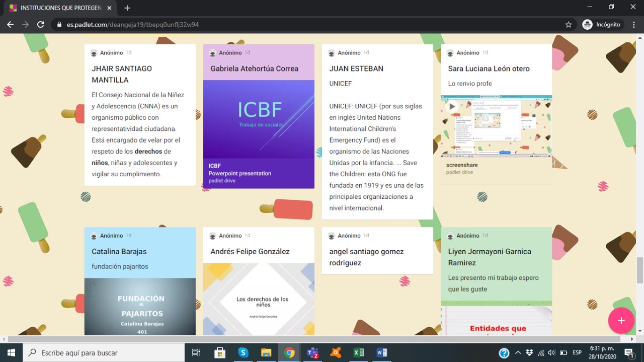
Task: Open Word from the taskbar
Action: click(381, 352)
